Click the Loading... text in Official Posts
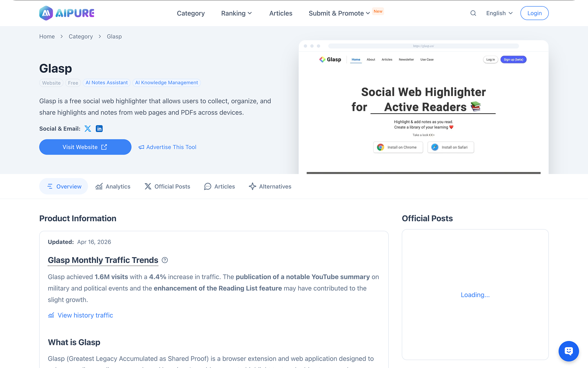Screen dimensions: 588x368 pos(475,295)
